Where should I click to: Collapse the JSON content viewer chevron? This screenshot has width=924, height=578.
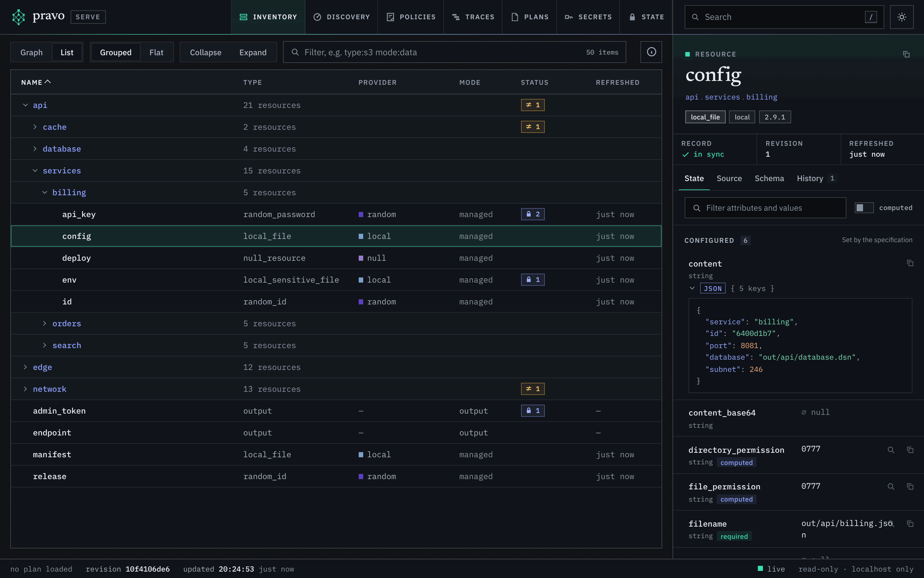pos(692,288)
